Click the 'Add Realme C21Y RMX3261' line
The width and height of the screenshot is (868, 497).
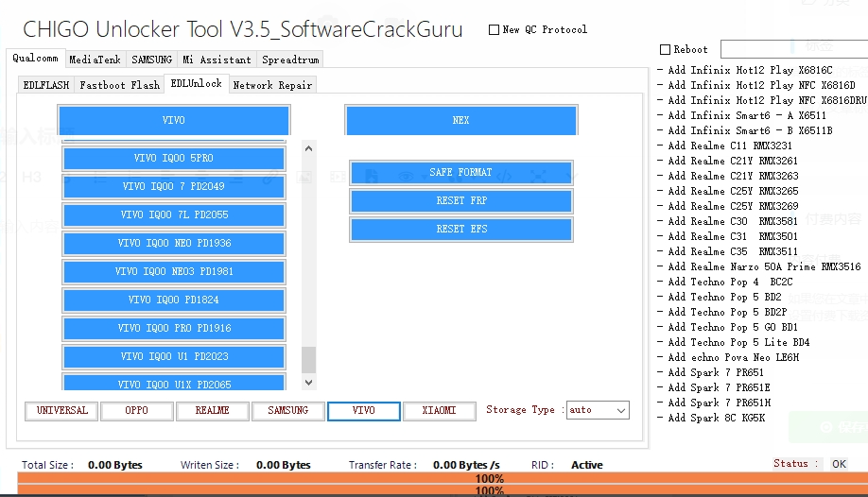[x=727, y=161]
